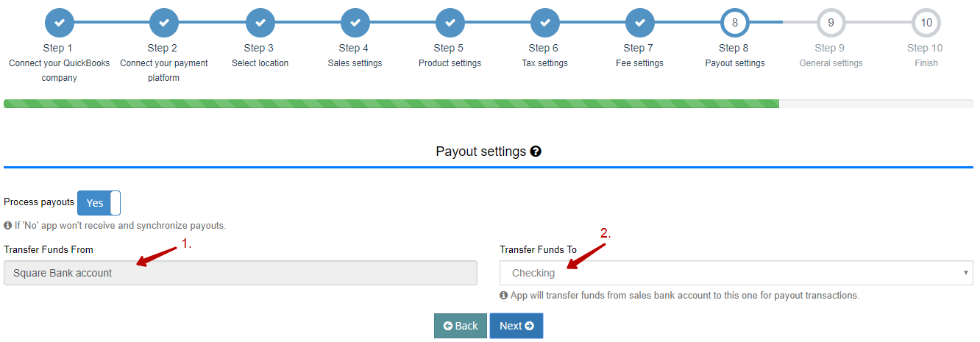The image size is (980, 342).
Task: Go to Step 3 Select location circle
Action: pyautogui.click(x=260, y=23)
